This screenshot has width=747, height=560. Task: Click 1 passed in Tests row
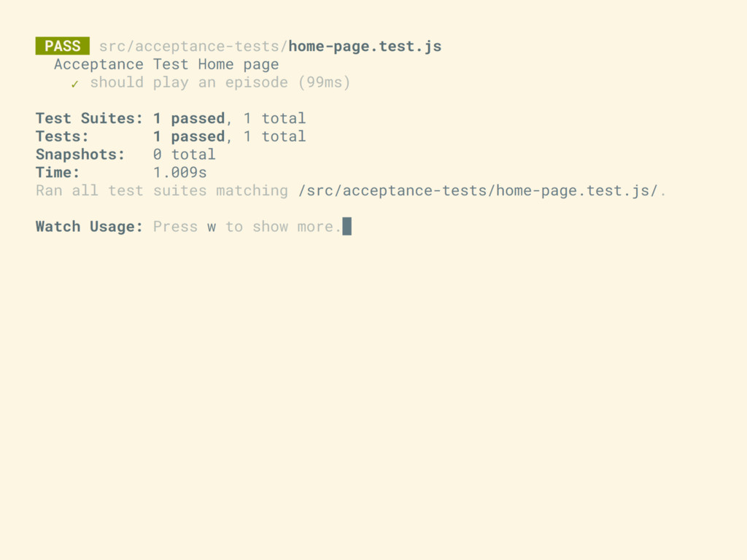[189, 136]
